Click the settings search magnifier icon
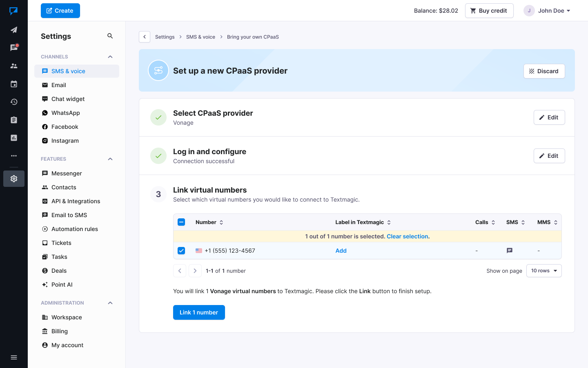Screen dimensions: 588x368 (110, 36)
